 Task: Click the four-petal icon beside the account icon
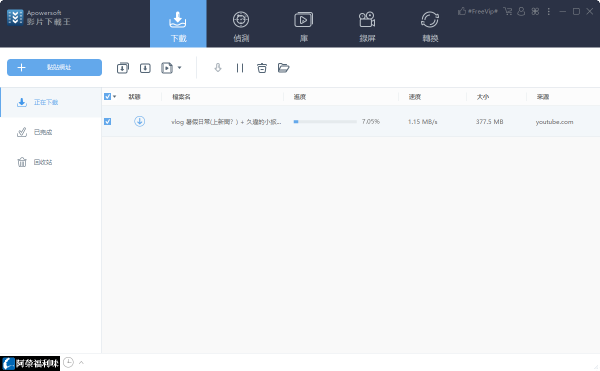point(535,11)
